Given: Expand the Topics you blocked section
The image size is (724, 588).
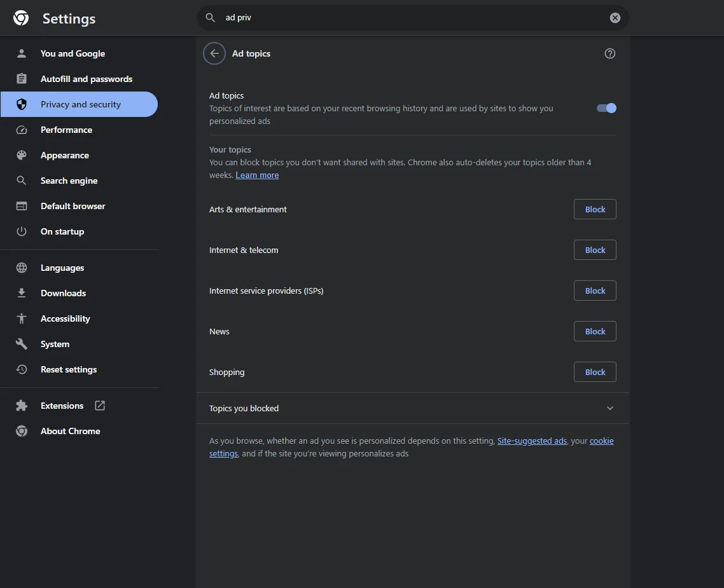Looking at the screenshot, I should point(609,408).
